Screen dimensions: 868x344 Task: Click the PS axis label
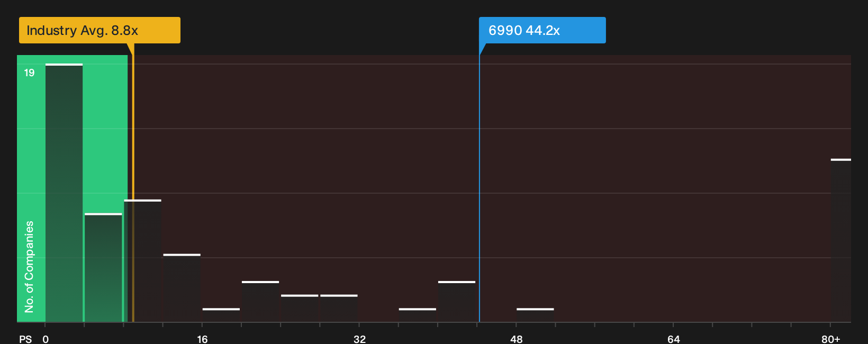pyautogui.click(x=25, y=339)
